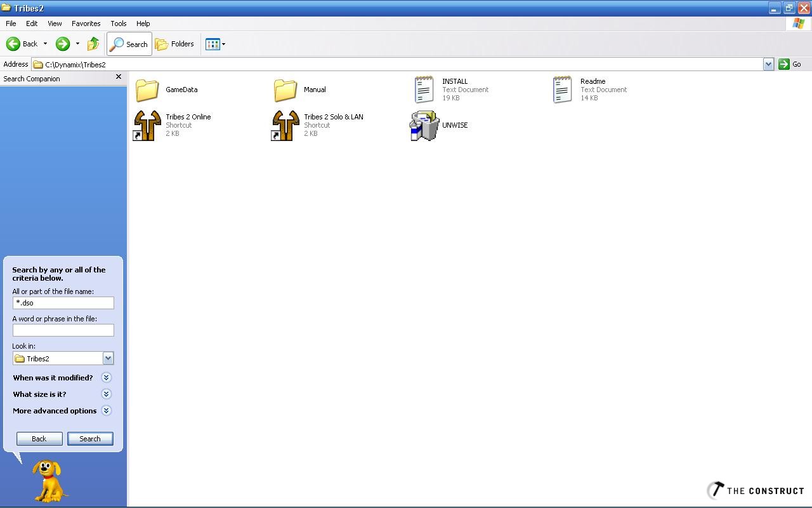Close the Search Companion pane
812x508 pixels.
118,77
